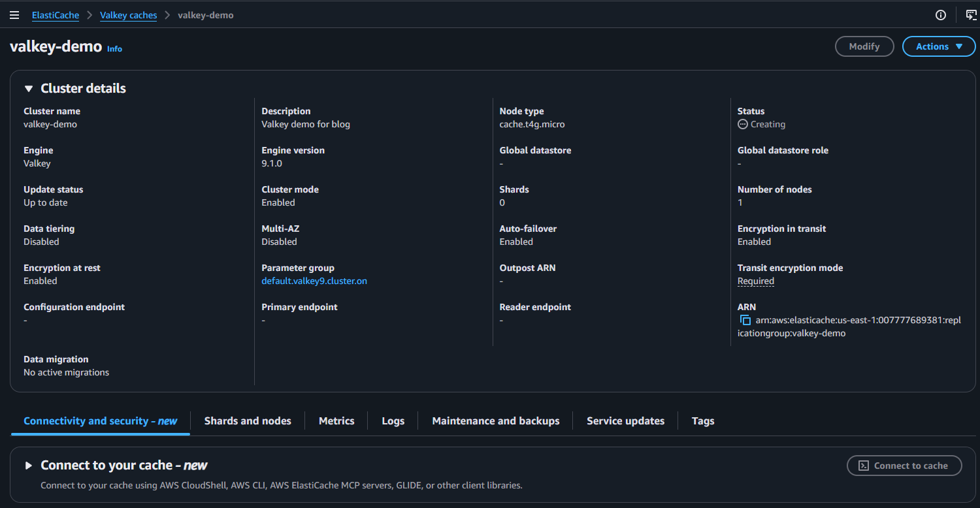Click the info circle icon in header

point(941,15)
